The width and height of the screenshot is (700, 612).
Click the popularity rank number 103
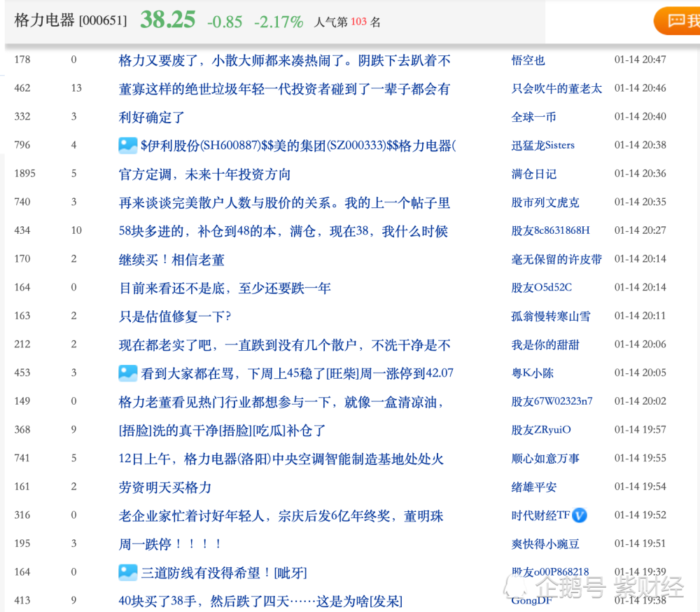click(358, 22)
